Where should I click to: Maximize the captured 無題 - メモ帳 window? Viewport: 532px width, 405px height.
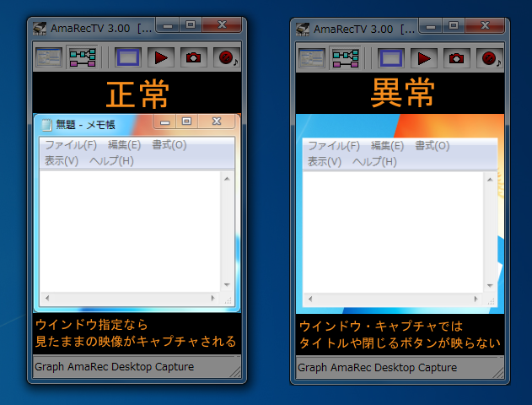tap(186, 121)
